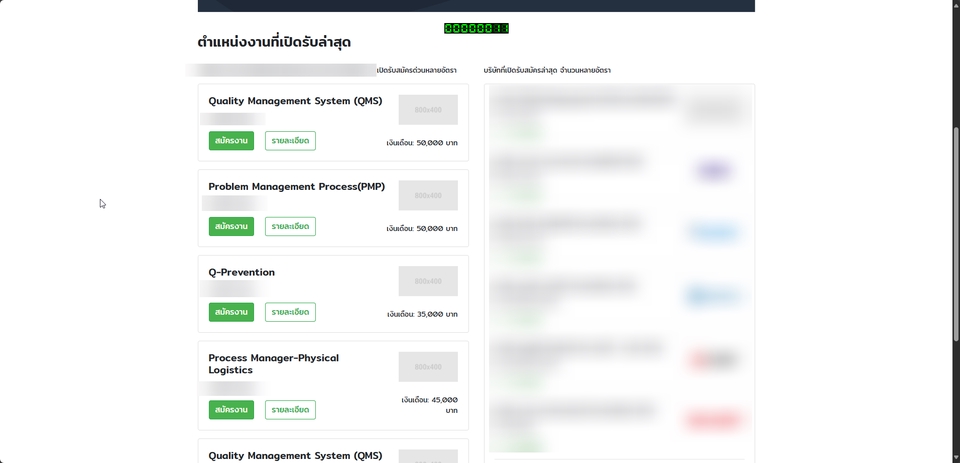Select the salary text '35,000 บาท'
The width and height of the screenshot is (960, 463).
[437, 314]
